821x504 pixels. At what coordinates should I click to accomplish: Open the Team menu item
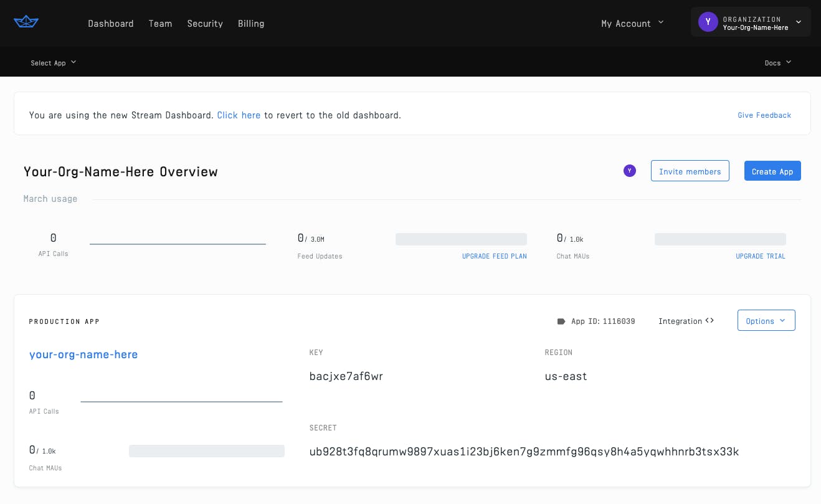(x=160, y=24)
